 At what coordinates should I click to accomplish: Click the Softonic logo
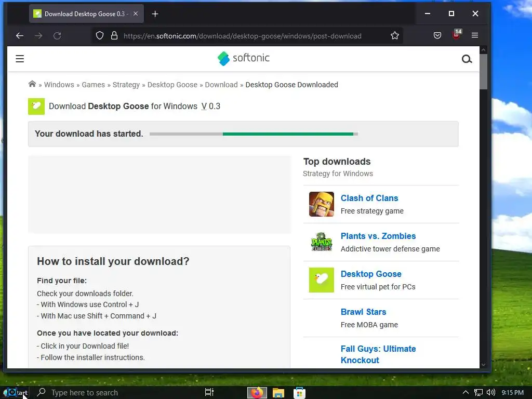point(244,58)
